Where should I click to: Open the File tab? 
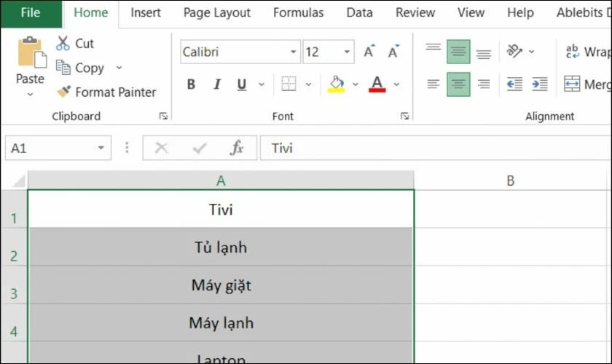coord(31,13)
